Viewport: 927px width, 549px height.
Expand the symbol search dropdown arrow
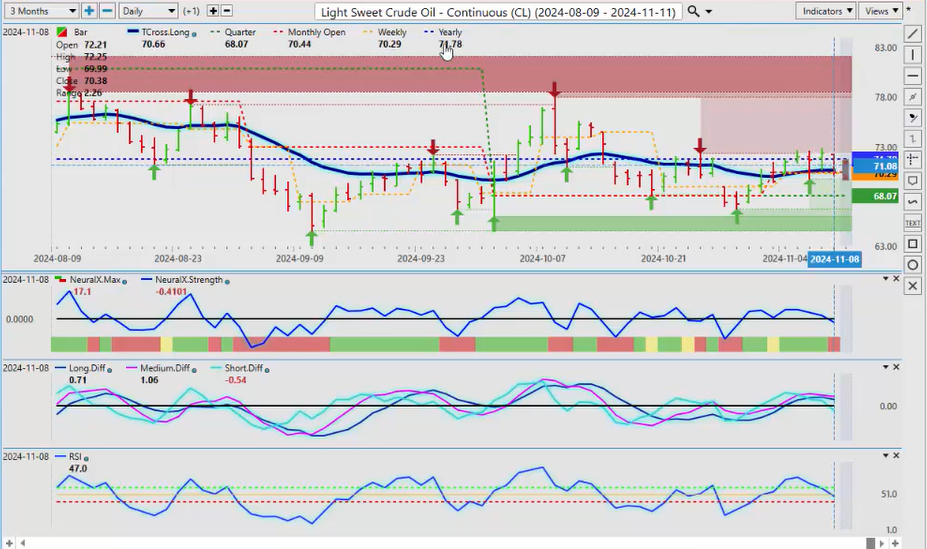pos(709,12)
